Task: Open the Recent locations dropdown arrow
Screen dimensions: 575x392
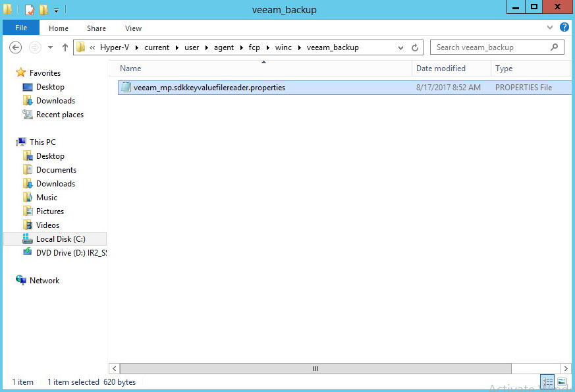Action: click(50, 47)
